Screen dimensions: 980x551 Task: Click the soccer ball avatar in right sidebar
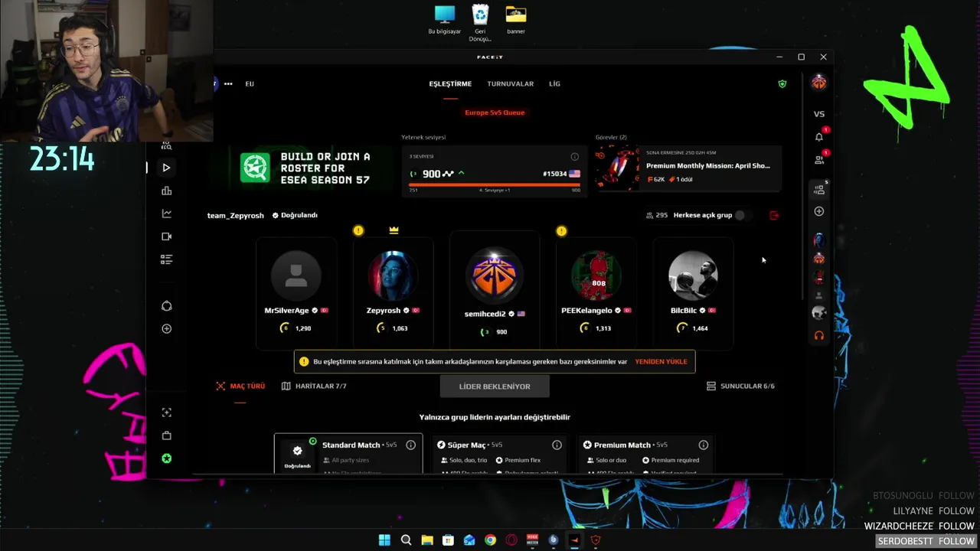(819, 313)
